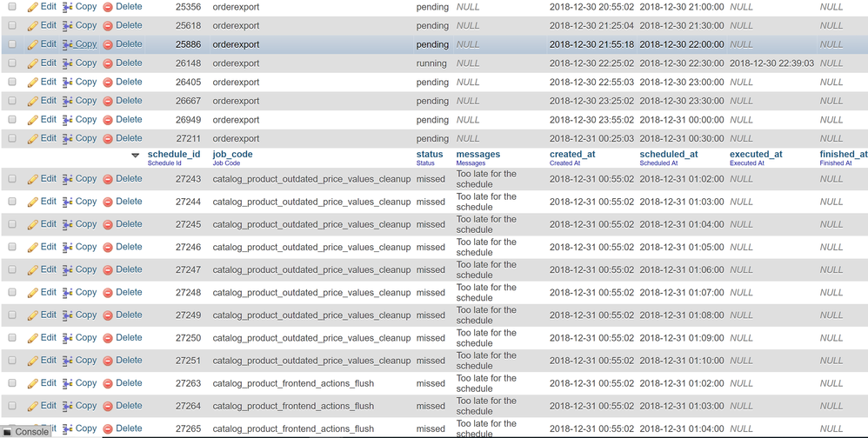
Task: Click the red Delete icon for row 27250
Action: [x=108, y=338]
